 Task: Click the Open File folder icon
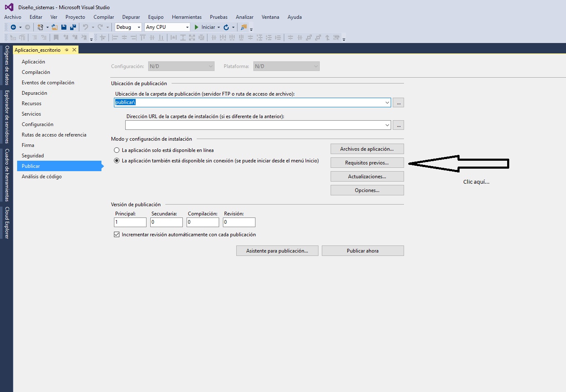click(x=54, y=27)
